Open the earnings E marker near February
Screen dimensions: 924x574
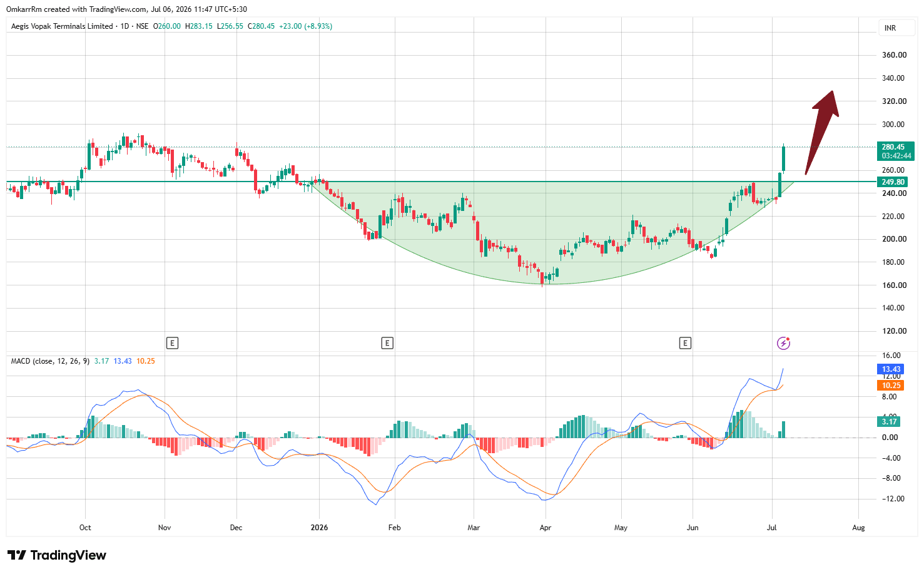pyautogui.click(x=387, y=343)
